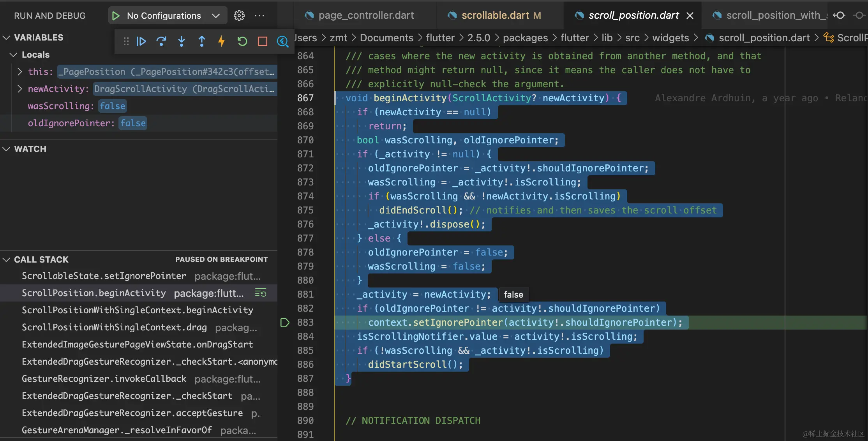
Task: Close the scroll_position.dart tab
Action: pyautogui.click(x=690, y=16)
